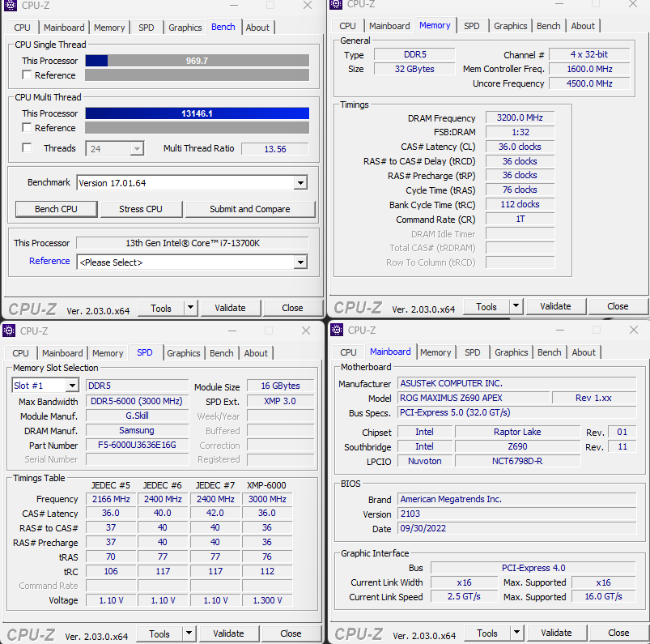650x644 pixels.
Task: Click the CPU-Z icon in the SPD window title bar
Action: point(9,331)
